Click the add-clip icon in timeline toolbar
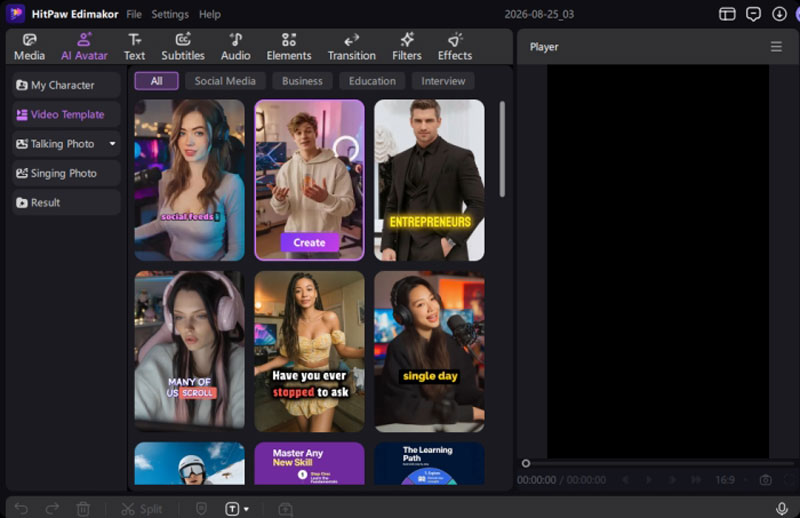Image resolution: width=800 pixels, height=518 pixels. click(x=286, y=509)
